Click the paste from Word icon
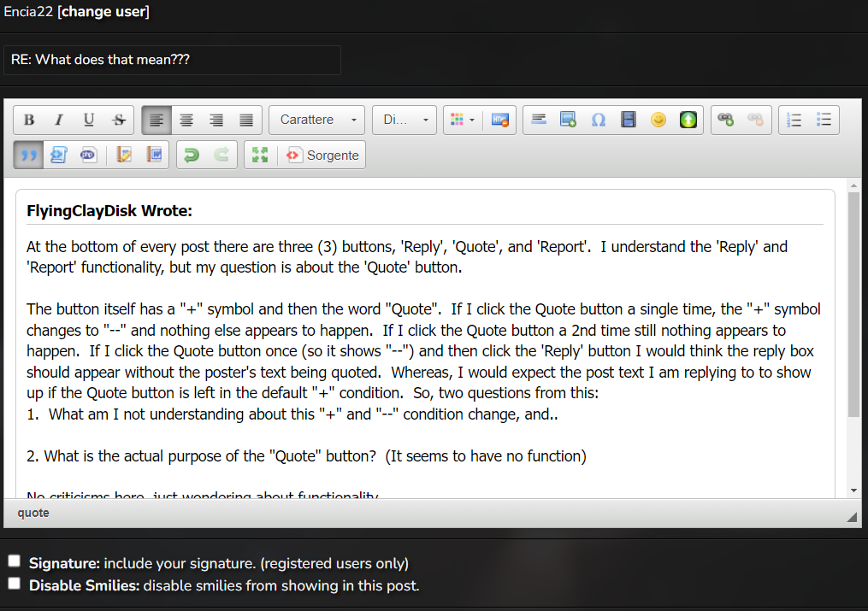Screen dimensions: 868x611 (154, 156)
